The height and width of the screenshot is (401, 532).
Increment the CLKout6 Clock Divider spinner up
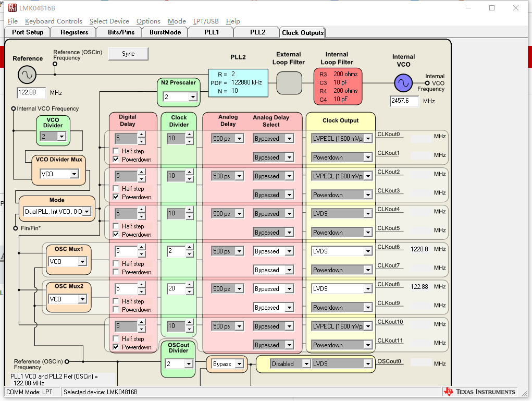(189, 248)
